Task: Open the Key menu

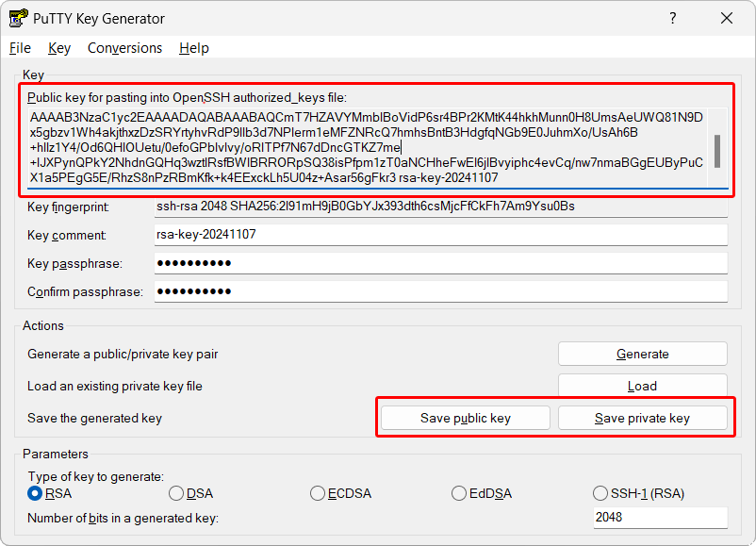Action: tap(59, 48)
